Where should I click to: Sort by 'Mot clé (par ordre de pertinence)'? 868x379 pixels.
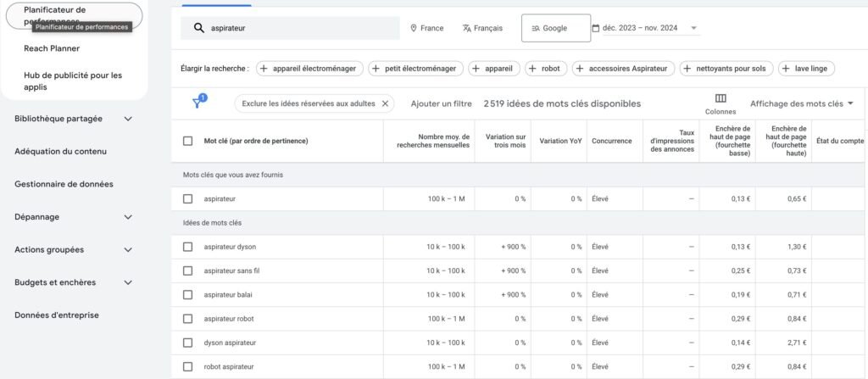[256, 142]
